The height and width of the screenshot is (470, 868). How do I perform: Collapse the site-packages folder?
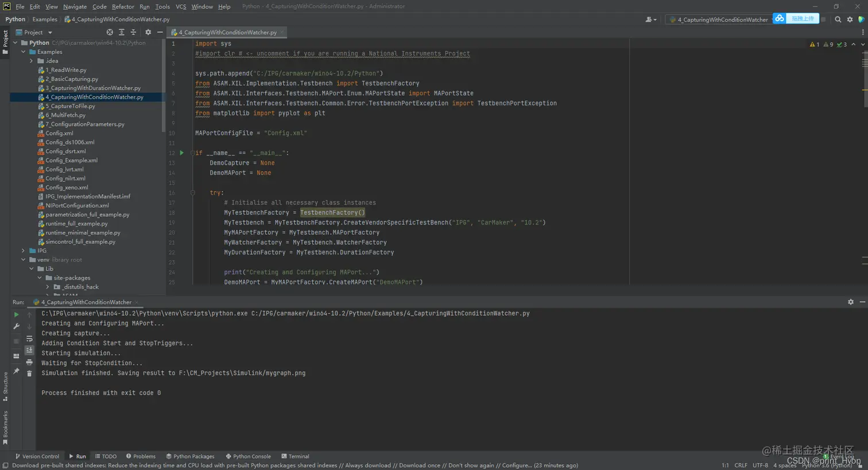40,278
